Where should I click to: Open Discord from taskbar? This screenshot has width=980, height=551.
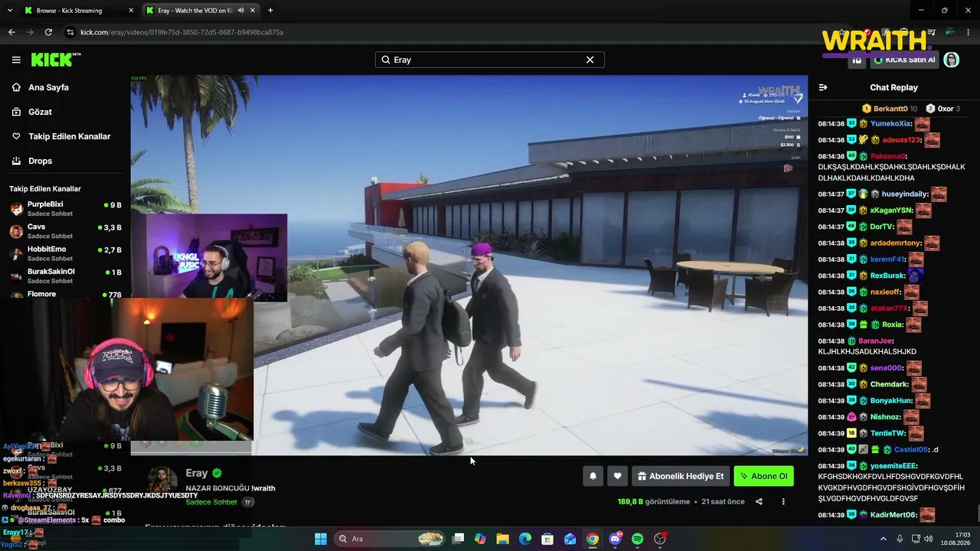615,539
